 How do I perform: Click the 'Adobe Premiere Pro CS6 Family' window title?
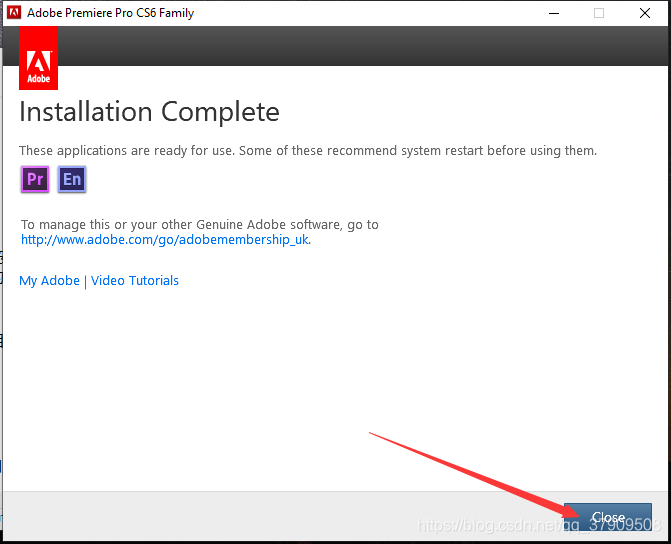110,13
